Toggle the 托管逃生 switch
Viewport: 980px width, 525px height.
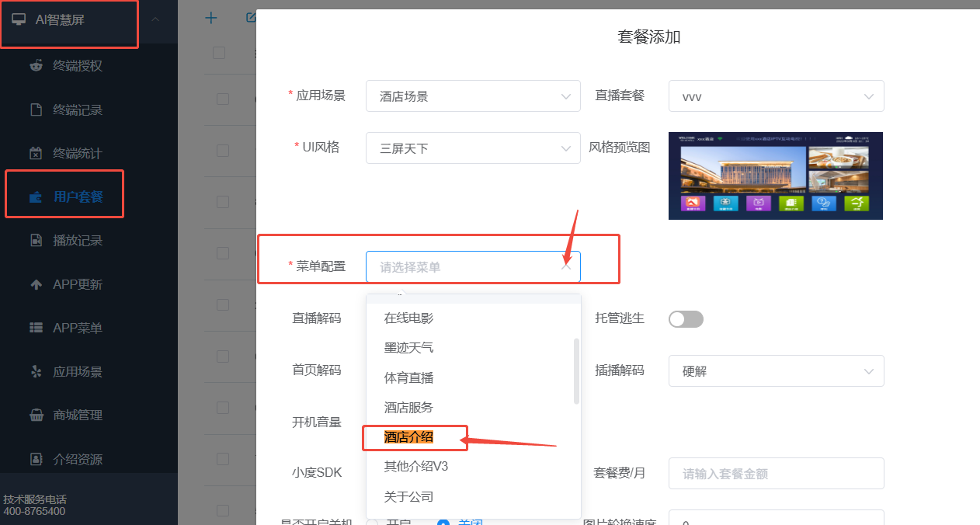[686, 318]
